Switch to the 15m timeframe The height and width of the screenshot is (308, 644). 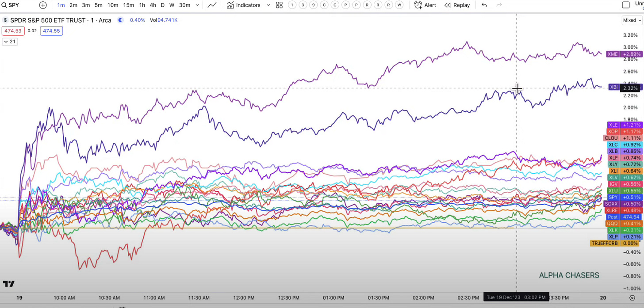[x=129, y=5]
